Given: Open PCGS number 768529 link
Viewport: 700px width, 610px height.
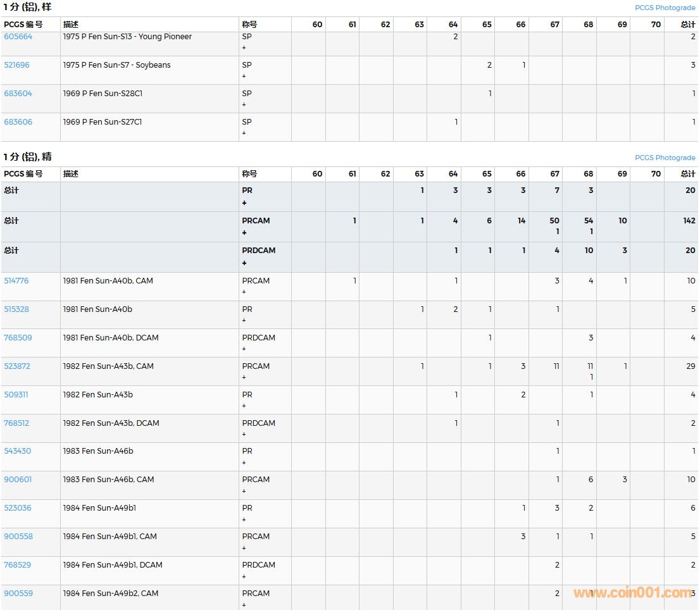Looking at the screenshot, I should point(18,565).
